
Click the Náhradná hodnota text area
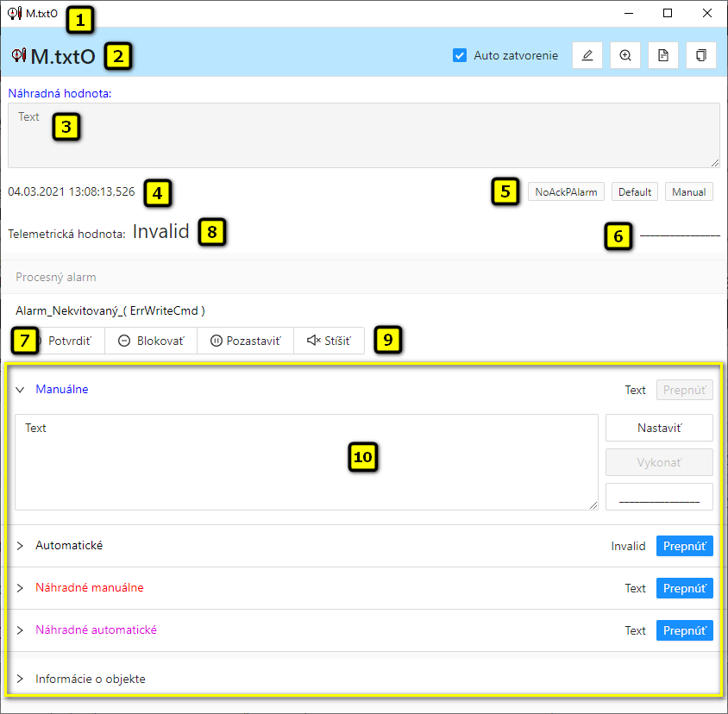pyautogui.click(x=363, y=135)
